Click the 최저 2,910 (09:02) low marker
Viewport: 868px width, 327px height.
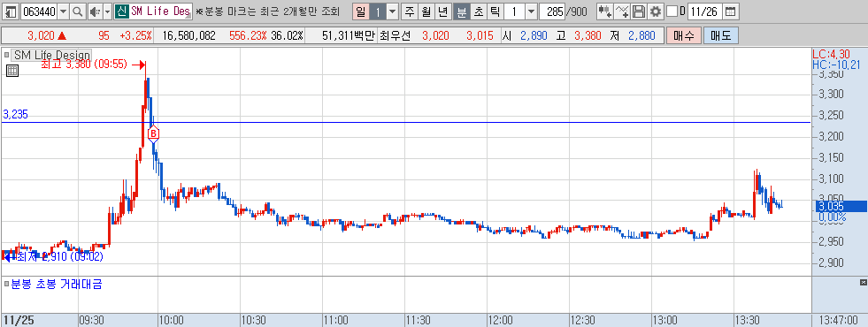pyautogui.click(x=60, y=256)
